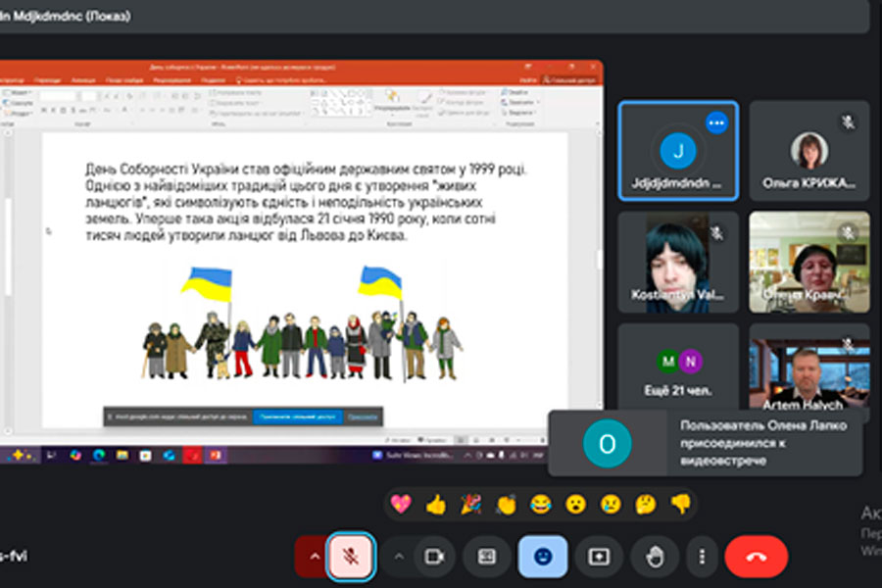Image resolution: width=882 pixels, height=588 pixels.
Task: Open the 'Ещё 21 чел.' participants tile
Action: click(x=678, y=372)
